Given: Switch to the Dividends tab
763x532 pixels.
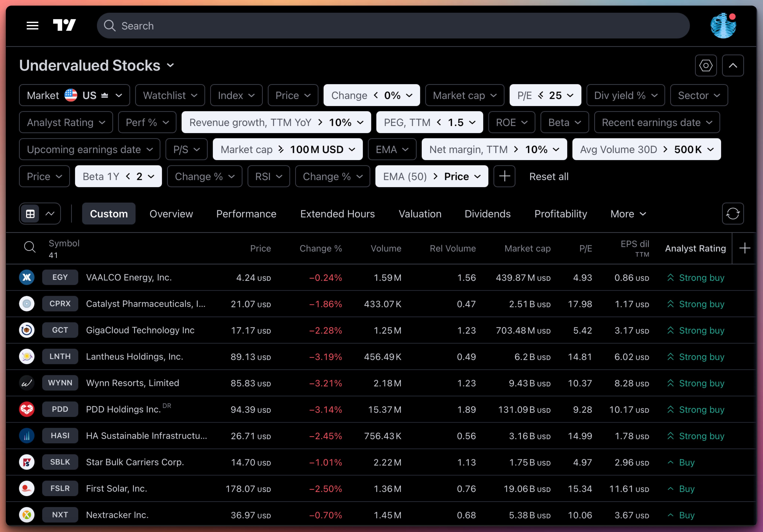Looking at the screenshot, I should (x=487, y=214).
